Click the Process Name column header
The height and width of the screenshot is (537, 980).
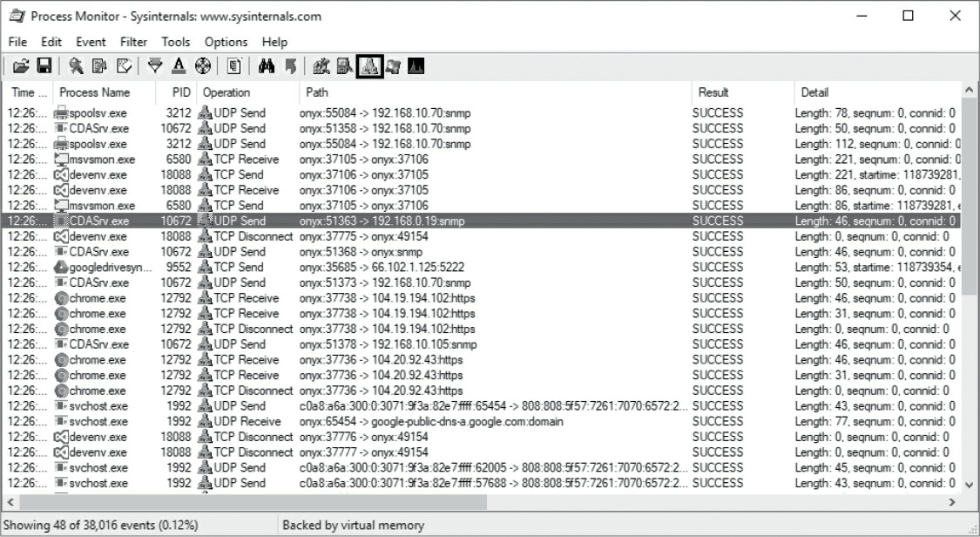[x=105, y=92]
